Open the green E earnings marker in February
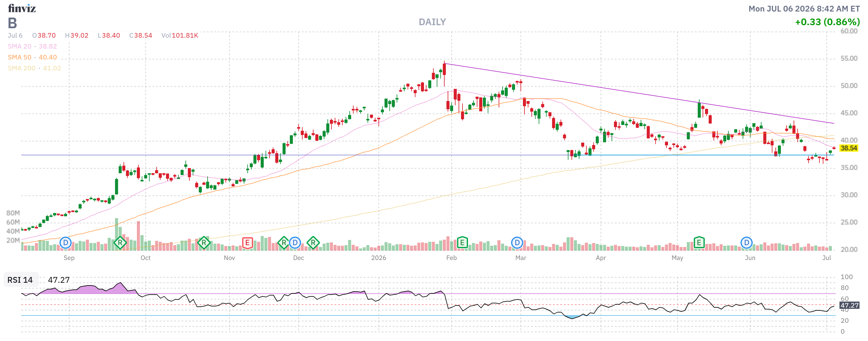The image size is (868, 341). (462, 242)
